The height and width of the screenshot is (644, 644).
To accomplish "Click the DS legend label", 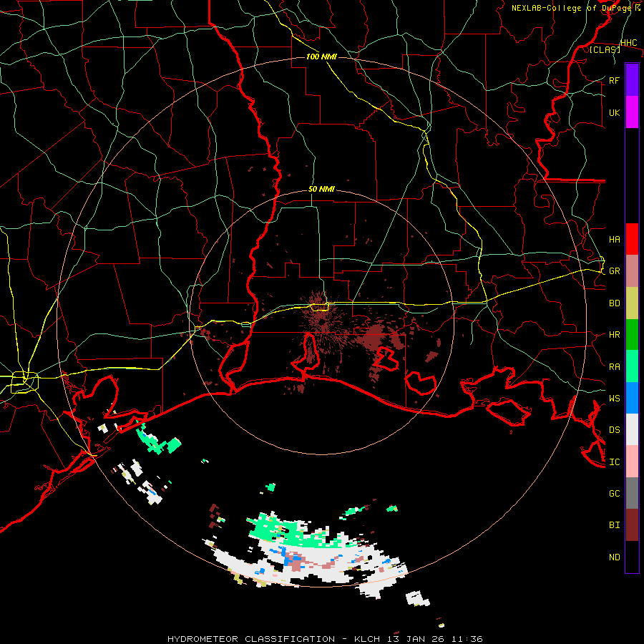I will click(x=614, y=430).
